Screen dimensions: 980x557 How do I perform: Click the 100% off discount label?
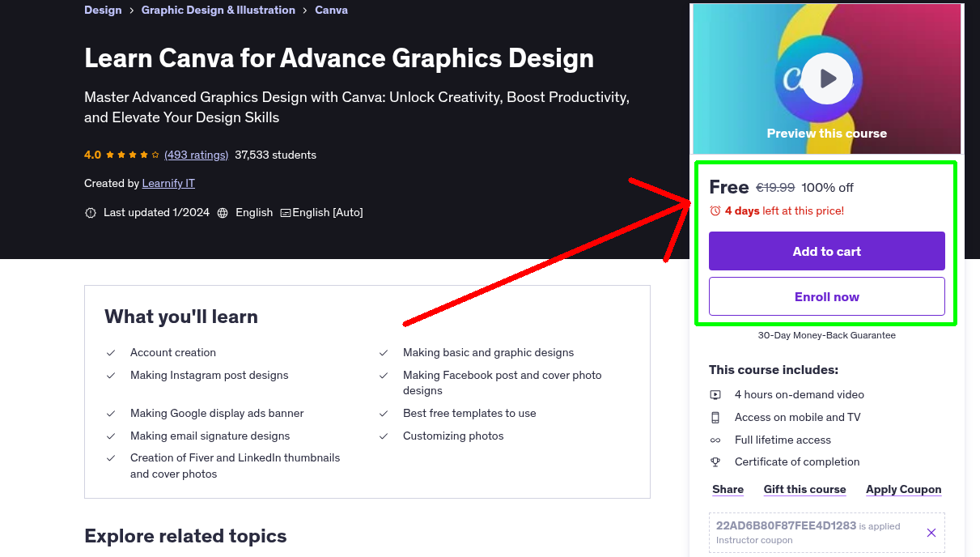coord(828,188)
